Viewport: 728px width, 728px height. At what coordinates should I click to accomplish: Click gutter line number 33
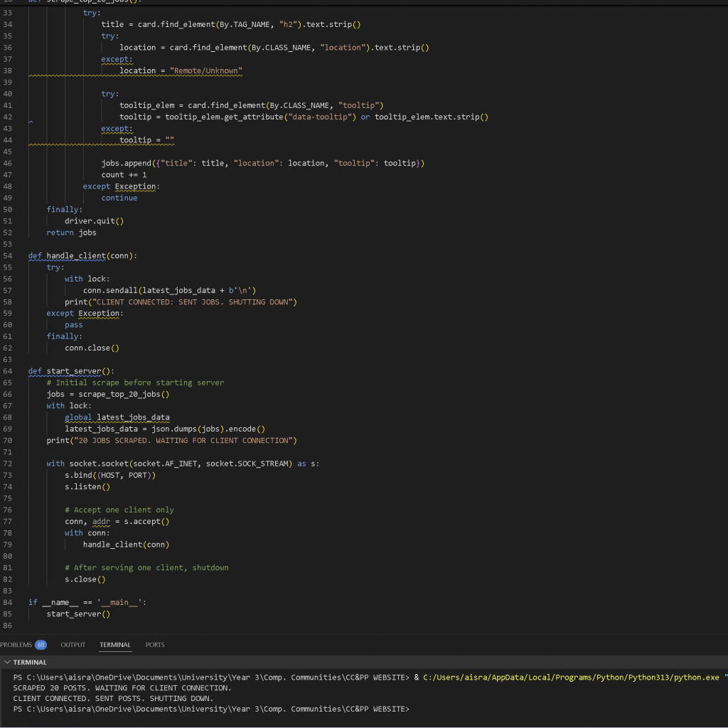click(7, 13)
